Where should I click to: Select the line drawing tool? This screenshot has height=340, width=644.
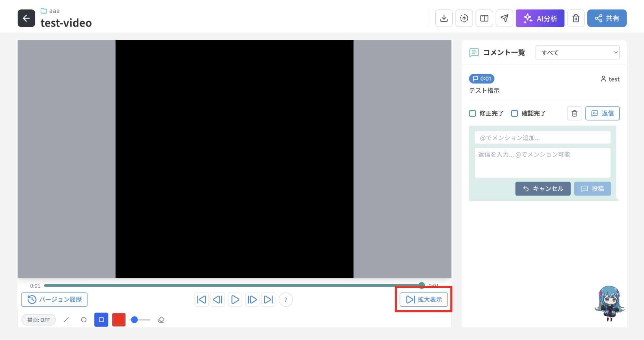pyautogui.click(x=66, y=320)
